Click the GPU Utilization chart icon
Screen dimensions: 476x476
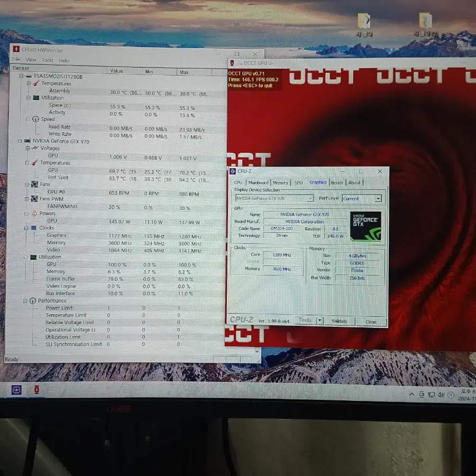pyautogui.click(x=33, y=257)
